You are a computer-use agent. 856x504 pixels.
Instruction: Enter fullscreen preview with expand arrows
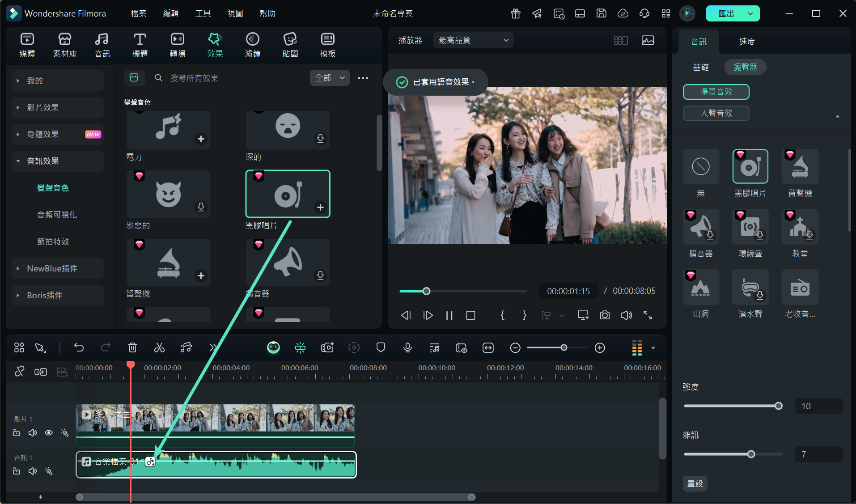pos(648,315)
